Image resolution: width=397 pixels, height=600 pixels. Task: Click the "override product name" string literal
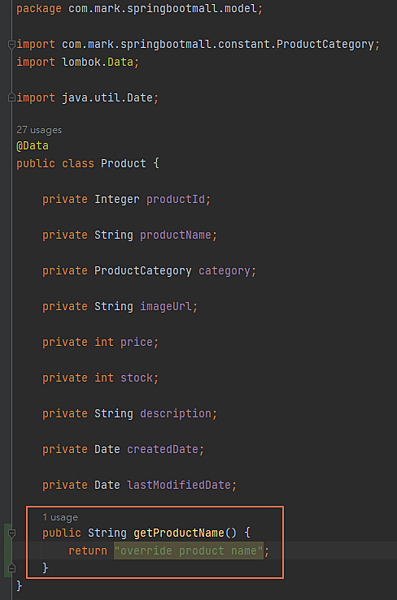[x=189, y=551]
